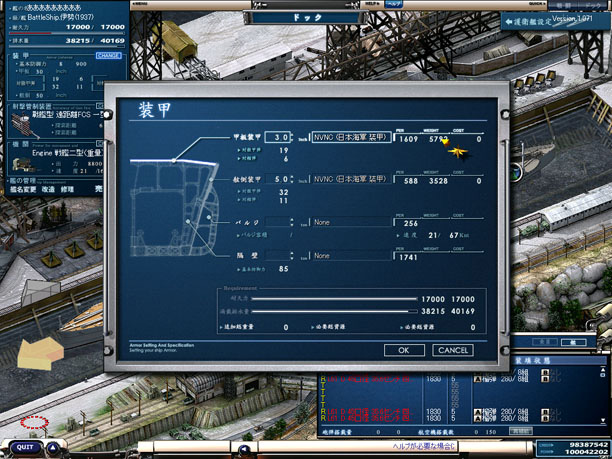Image resolution: width=612 pixels, height=459 pixels.
Task: Click the displacement 38215 progress bar in dialog
Action: pos(335,311)
